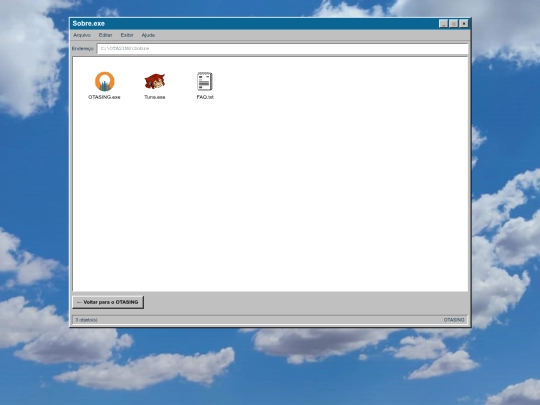Open the Ajuda menu

148,35
